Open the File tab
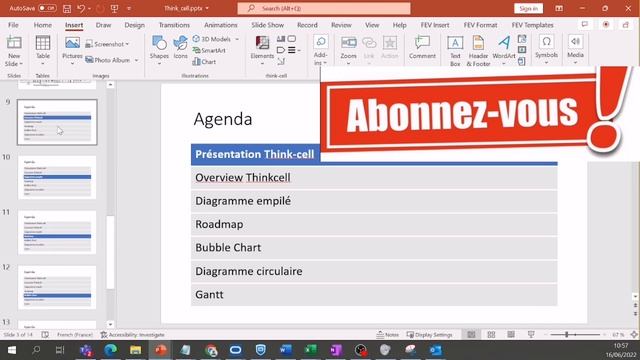 (x=13, y=25)
